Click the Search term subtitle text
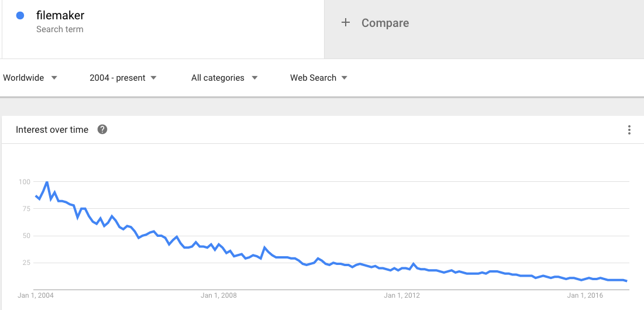Viewport: 644px width, 310px height. pos(60,29)
